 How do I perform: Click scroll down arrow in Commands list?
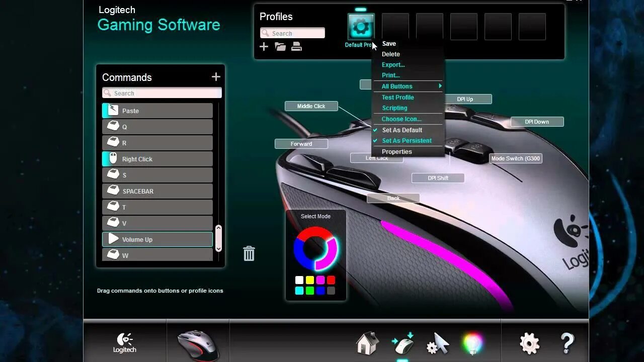[218, 248]
